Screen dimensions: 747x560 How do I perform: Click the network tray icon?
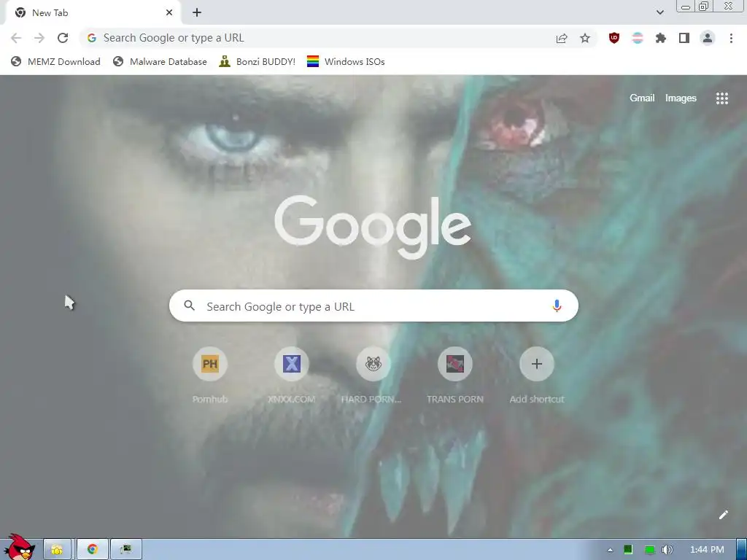click(x=649, y=550)
